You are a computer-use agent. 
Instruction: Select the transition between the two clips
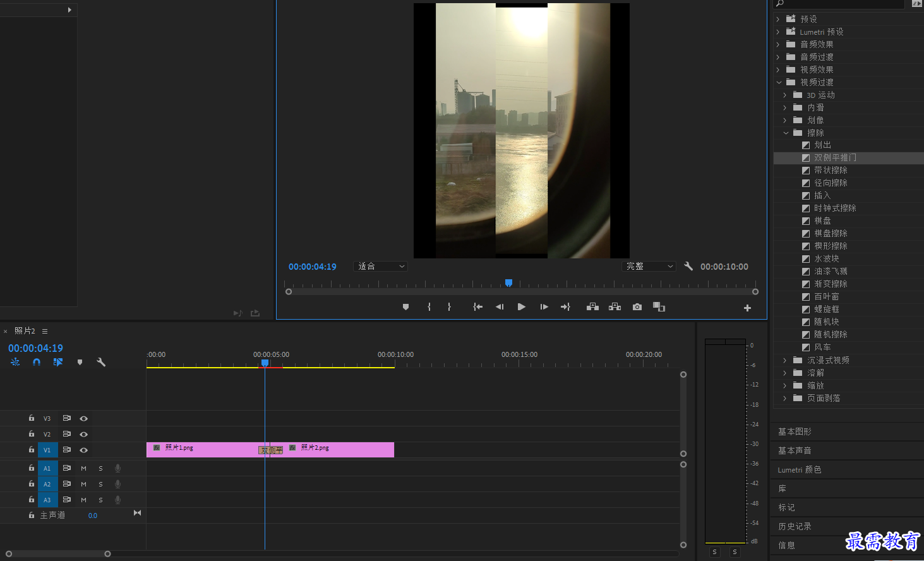click(271, 450)
